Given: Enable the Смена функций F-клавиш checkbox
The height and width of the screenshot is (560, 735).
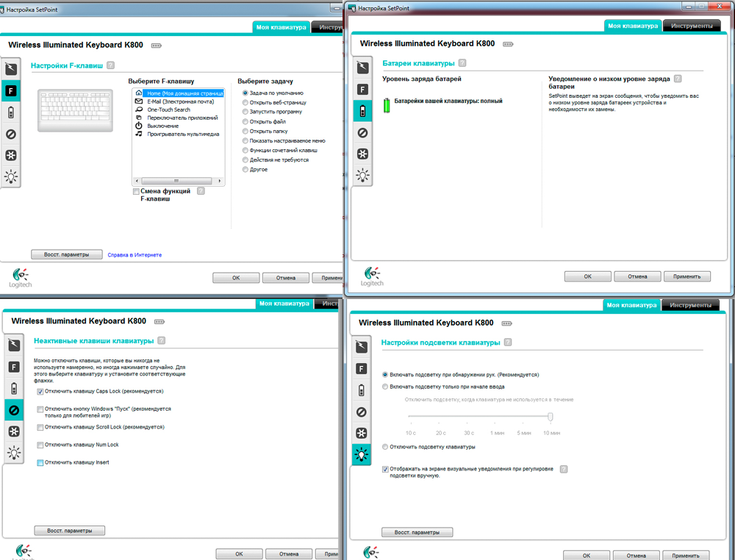Looking at the screenshot, I should click(137, 191).
